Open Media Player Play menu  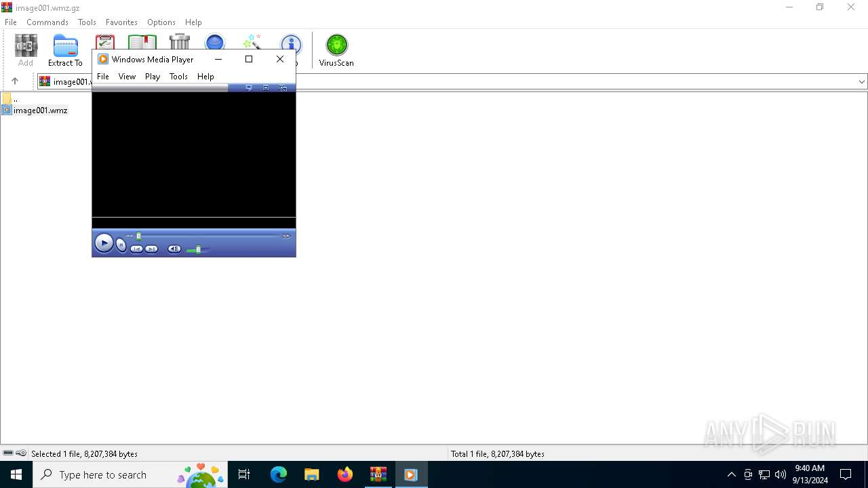[x=153, y=77]
